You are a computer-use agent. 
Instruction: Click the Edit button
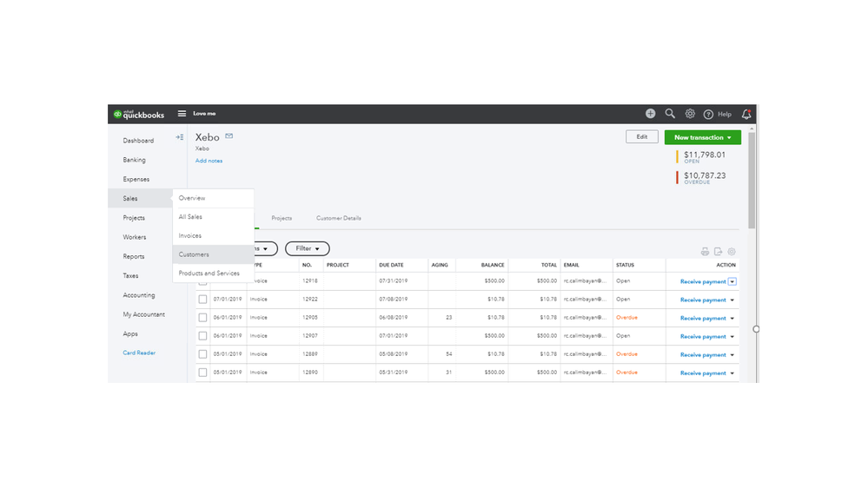click(641, 137)
